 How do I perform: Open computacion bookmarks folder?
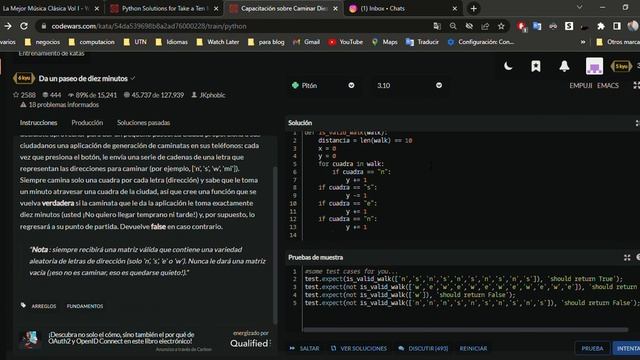point(91,42)
